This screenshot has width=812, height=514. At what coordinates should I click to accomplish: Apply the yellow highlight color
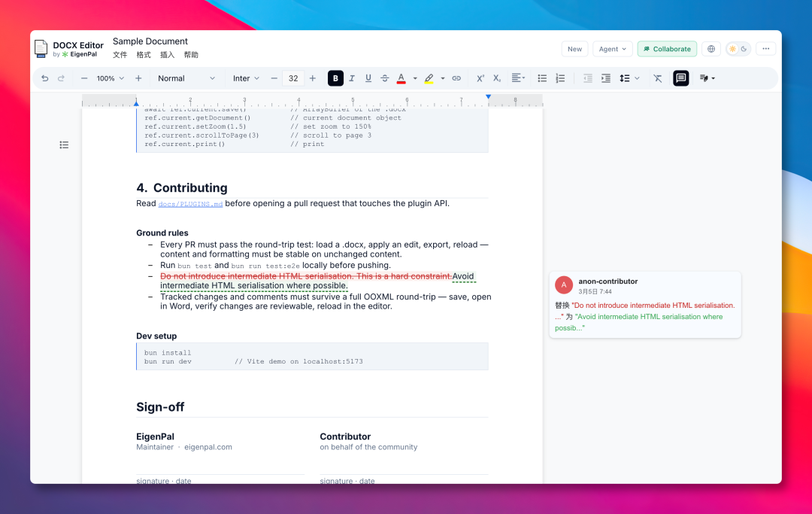[429, 78]
